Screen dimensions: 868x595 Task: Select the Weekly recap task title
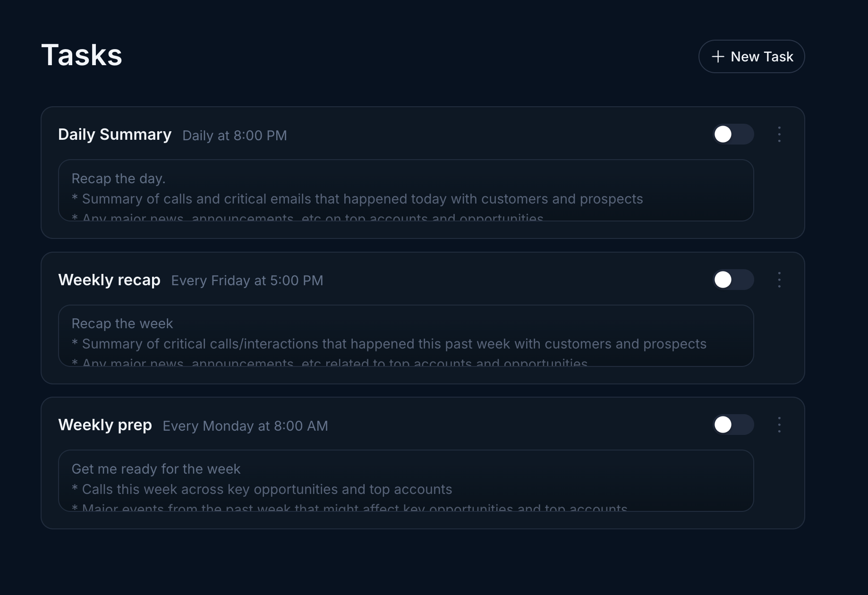[x=109, y=280]
